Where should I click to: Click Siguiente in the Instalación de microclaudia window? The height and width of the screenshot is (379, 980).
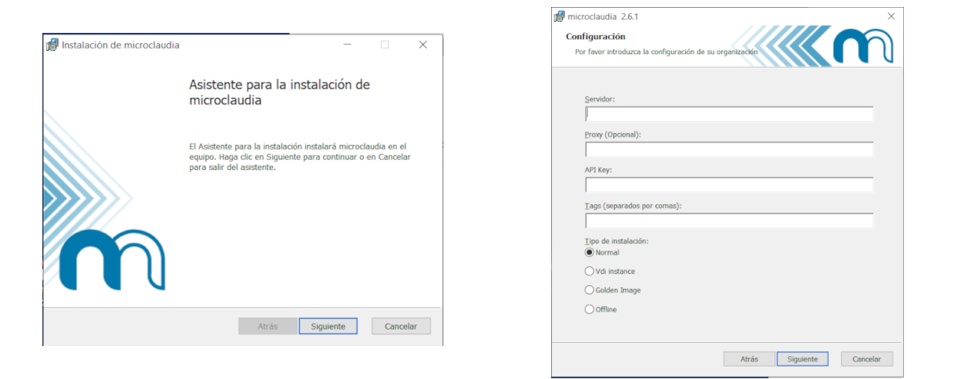click(x=328, y=327)
